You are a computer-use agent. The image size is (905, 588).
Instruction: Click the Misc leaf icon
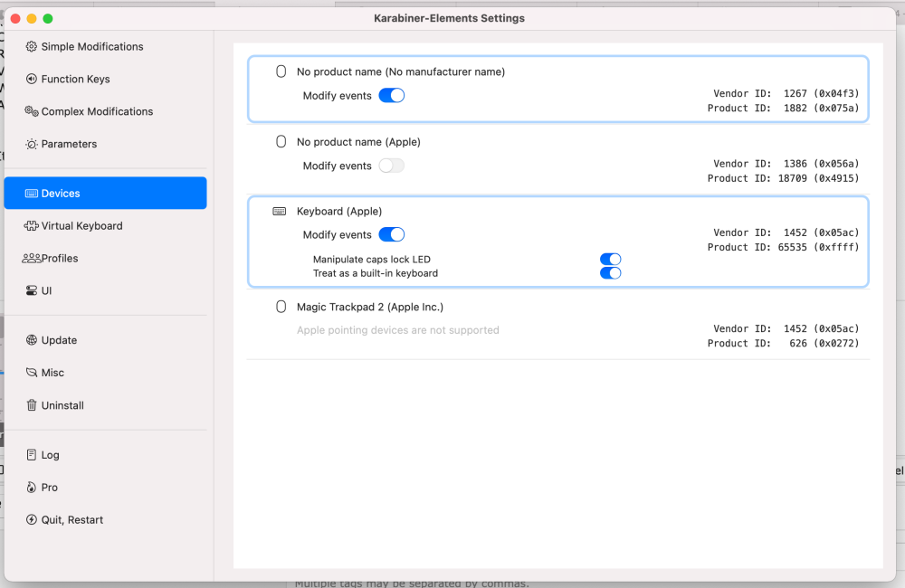tap(31, 373)
